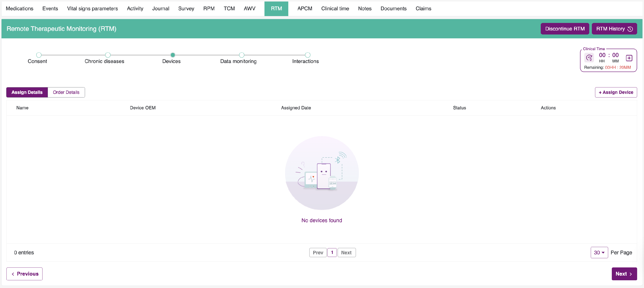644x288 pixels.
Task: Open the RPM tab
Action: point(209,9)
